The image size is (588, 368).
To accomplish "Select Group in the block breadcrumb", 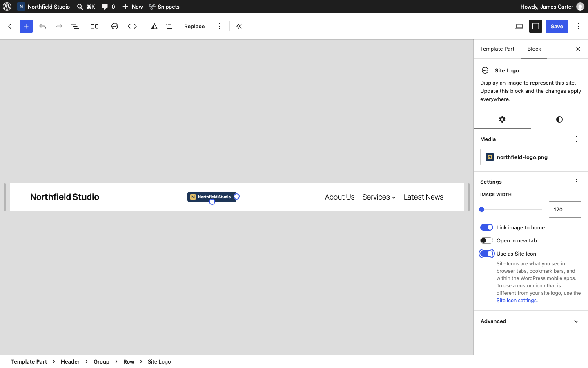I will (x=101, y=361).
